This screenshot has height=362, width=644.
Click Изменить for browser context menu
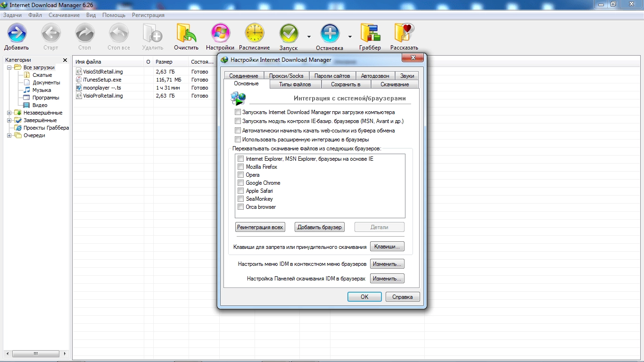(x=387, y=264)
